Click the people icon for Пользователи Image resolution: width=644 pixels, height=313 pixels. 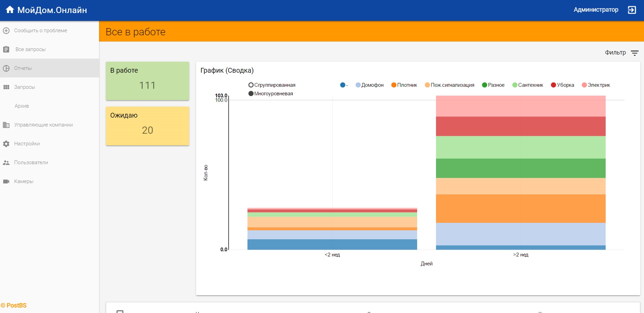[x=6, y=162]
